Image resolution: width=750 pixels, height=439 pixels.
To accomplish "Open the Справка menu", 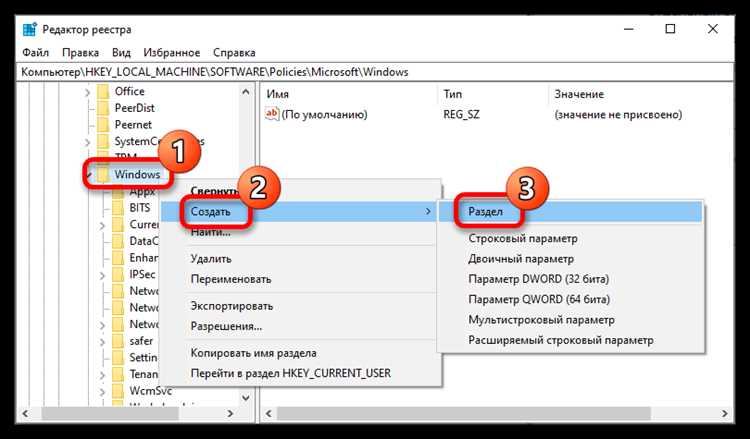I will (x=234, y=53).
